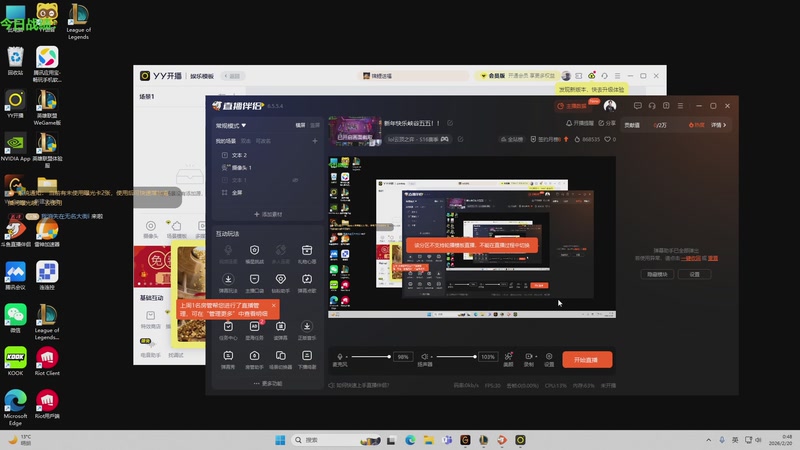The image size is (800, 450).
Task: Select the 全屏 source row
Action: (268, 192)
